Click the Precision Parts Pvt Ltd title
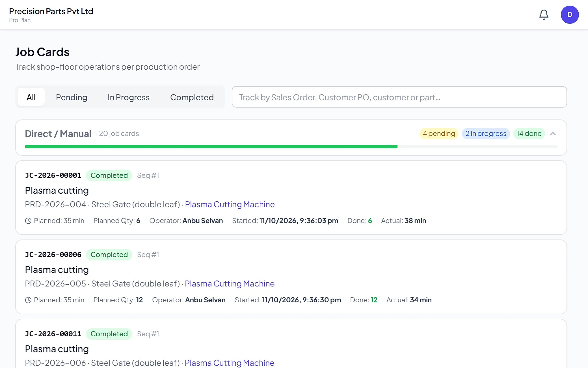The width and height of the screenshot is (588, 368). pos(51,11)
